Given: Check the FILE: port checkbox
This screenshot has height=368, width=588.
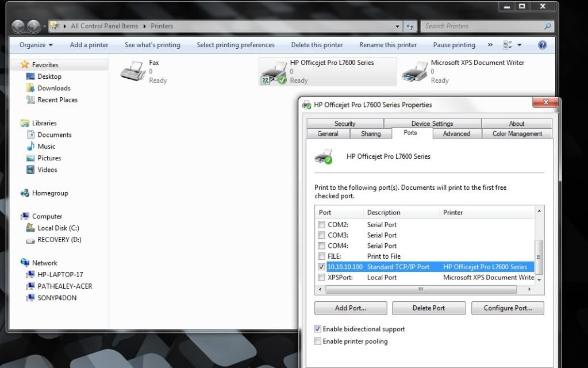Looking at the screenshot, I should tap(321, 256).
